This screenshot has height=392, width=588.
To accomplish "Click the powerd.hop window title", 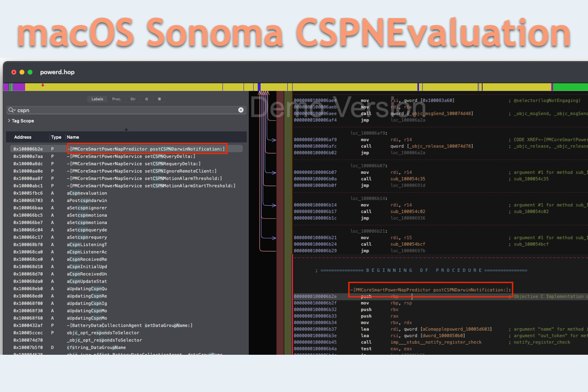I will pyautogui.click(x=57, y=72).
